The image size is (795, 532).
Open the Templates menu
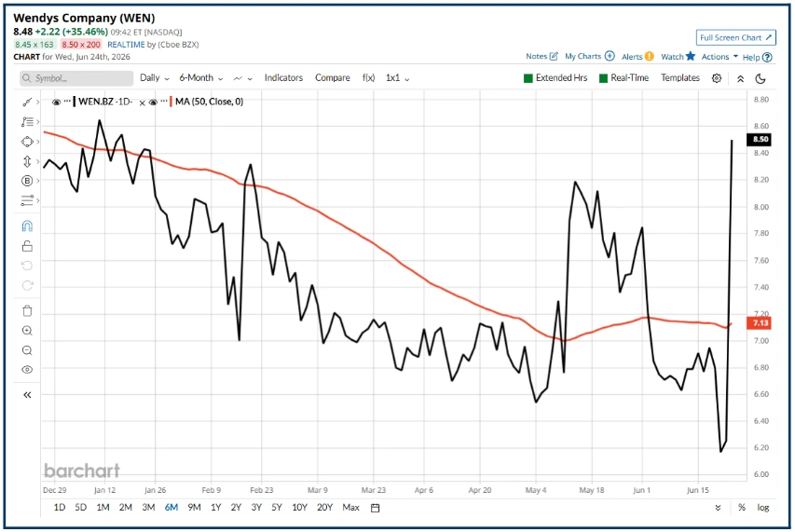[x=680, y=78]
